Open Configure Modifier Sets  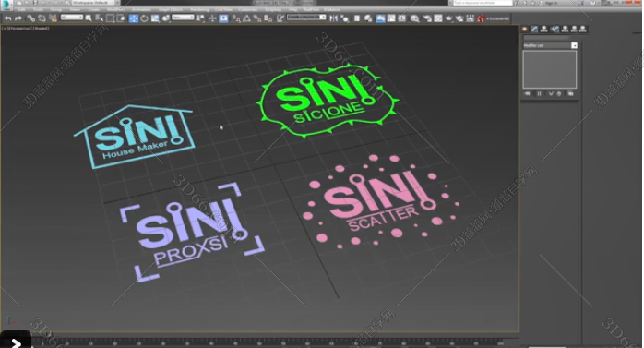(x=570, y=93)
